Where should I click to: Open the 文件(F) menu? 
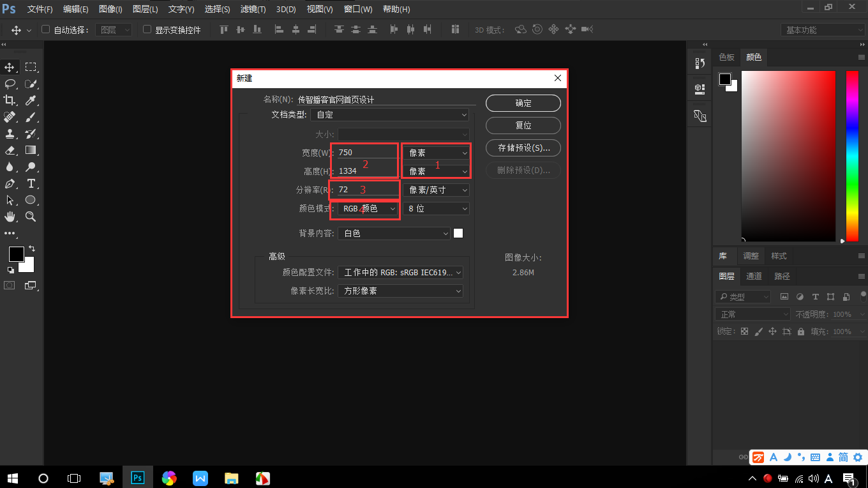point(40,9)
